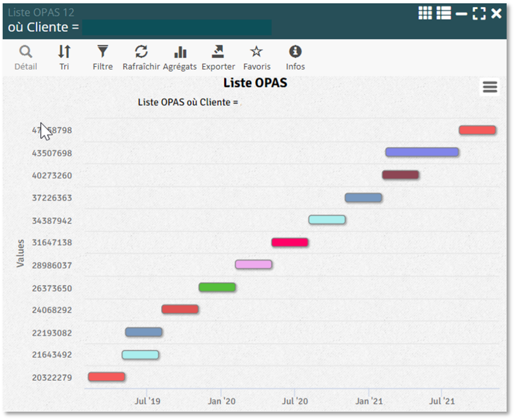Switch to list view icon
This screenshot has height=420, width=515.
[444, 14]
